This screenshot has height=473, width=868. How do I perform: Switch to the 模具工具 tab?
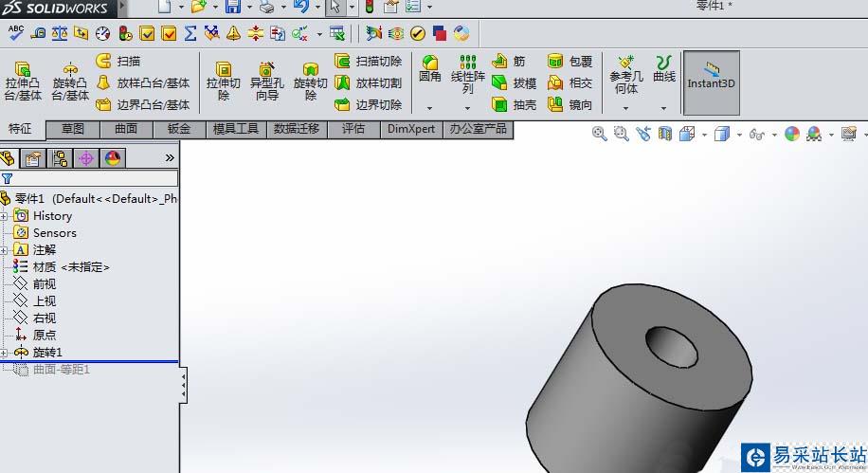[x=236, y=129]
